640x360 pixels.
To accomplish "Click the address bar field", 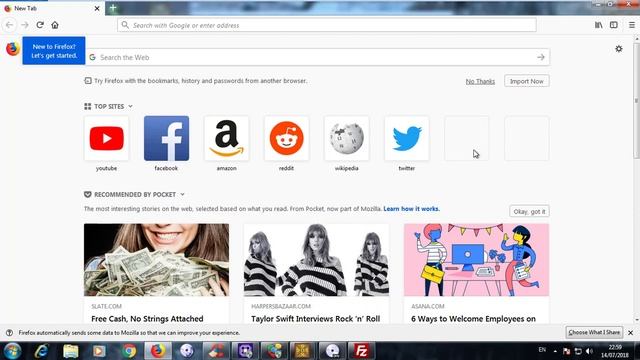I will 327,25.
